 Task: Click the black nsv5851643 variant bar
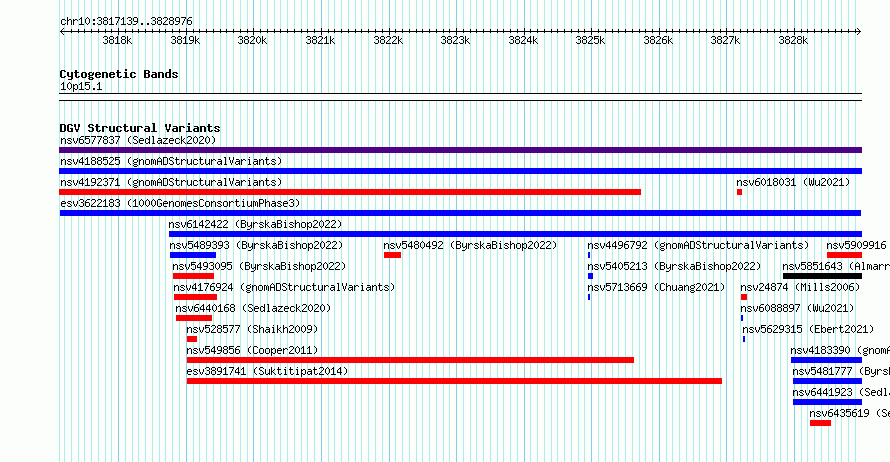[x=822, y=276]
